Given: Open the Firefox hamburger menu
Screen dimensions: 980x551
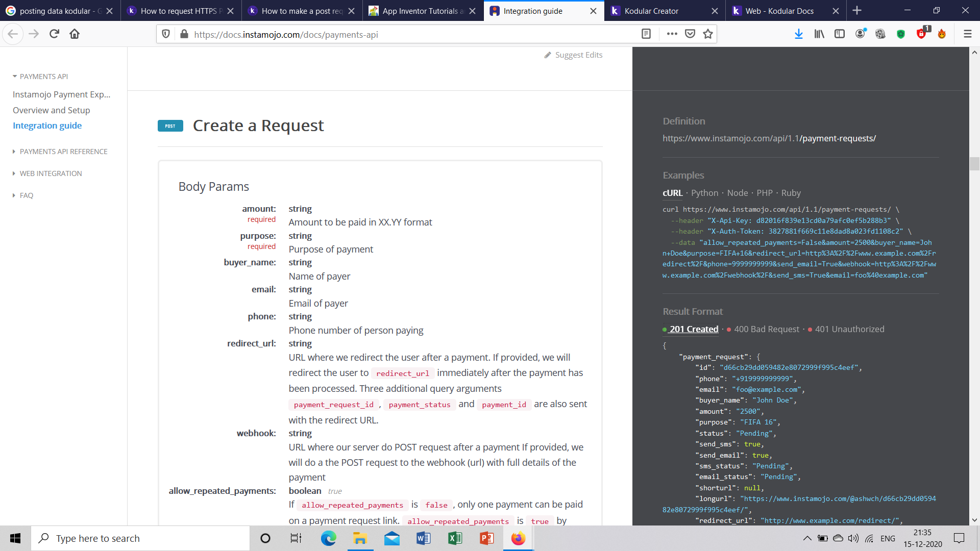Looking at the screenshot, I should [x=967, y=34].
